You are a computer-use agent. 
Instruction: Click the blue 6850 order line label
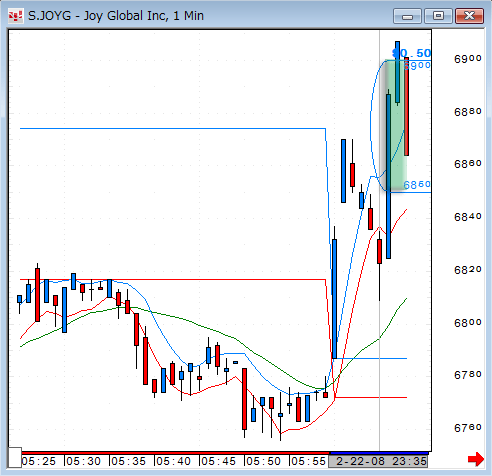pyautogui.click(x=417, y=185)
